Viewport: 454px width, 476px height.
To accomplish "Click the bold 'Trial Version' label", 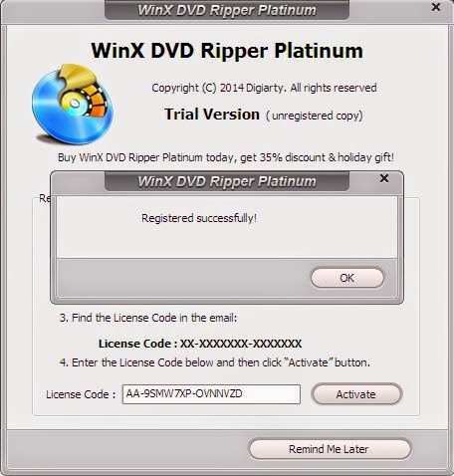I will coord(212,115).
